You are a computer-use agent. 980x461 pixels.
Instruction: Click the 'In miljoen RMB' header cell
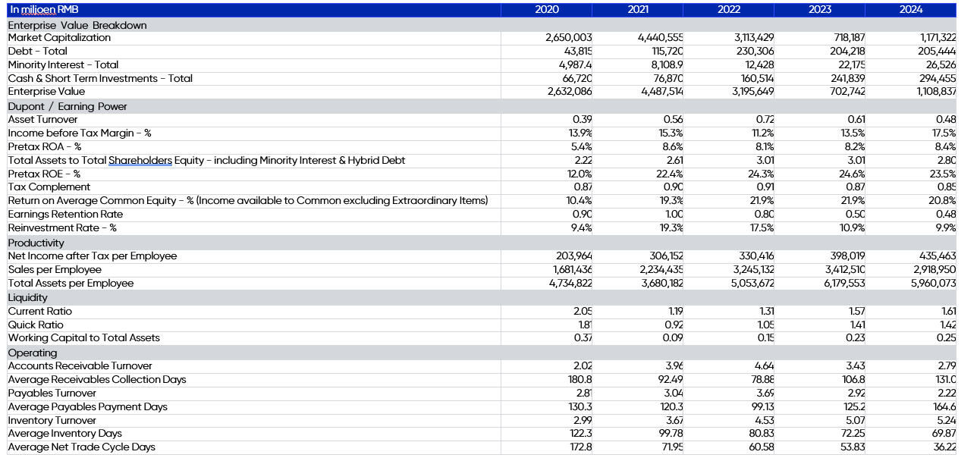pos(253,10)
